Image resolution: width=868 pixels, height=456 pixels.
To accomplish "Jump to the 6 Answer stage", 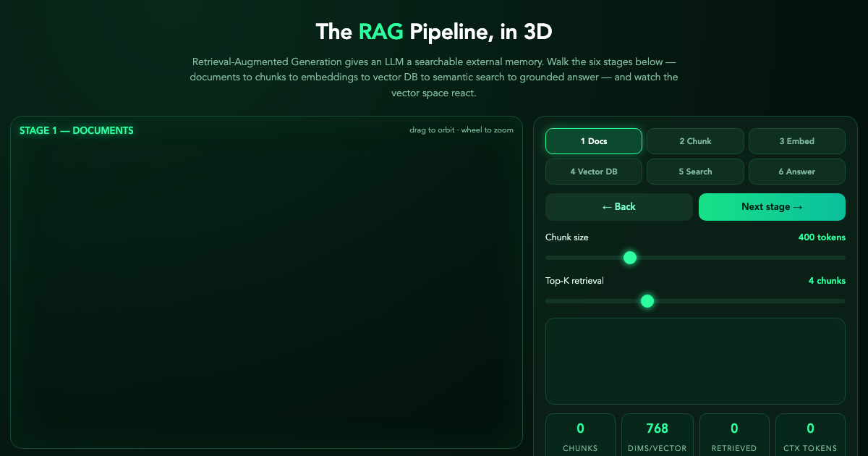I will pyautogui.click(x=796, y=172).
